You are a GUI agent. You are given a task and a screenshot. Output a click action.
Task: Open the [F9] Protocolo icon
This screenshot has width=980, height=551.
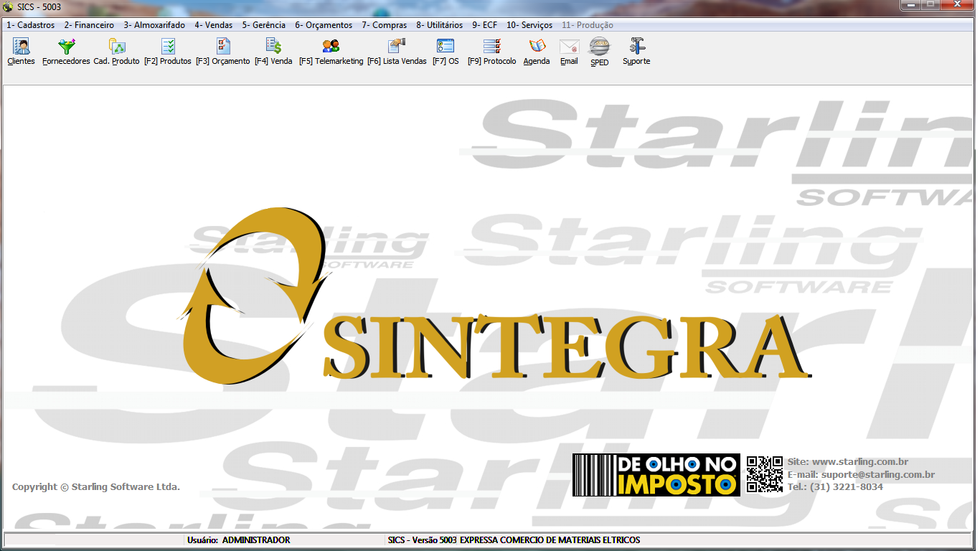pos(492,47)
